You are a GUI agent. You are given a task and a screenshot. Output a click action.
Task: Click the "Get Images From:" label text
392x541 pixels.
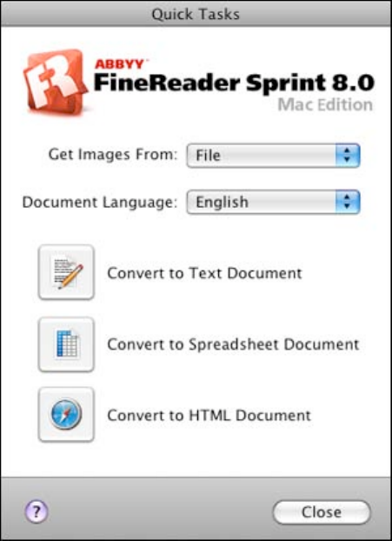coord(113,155)
